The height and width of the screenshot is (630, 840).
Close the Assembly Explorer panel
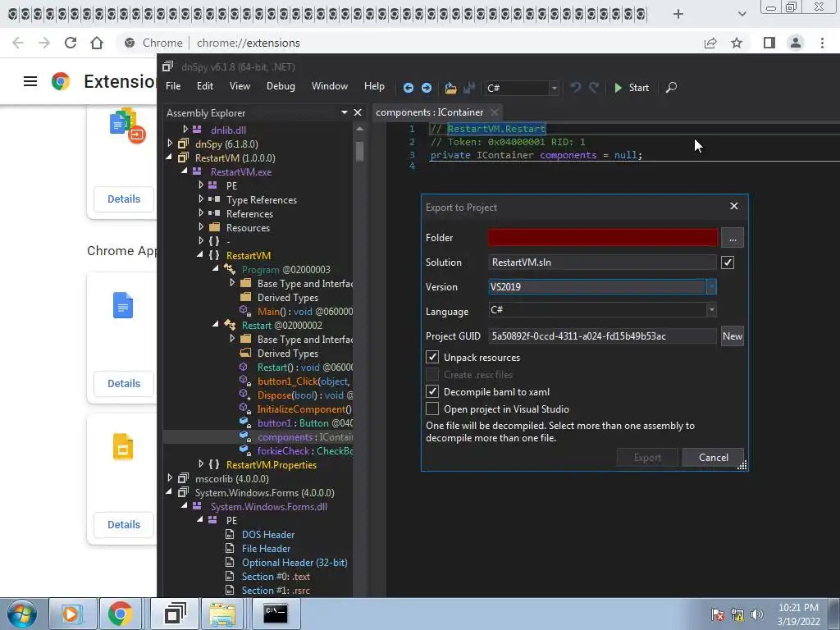[x=358, y=112]
